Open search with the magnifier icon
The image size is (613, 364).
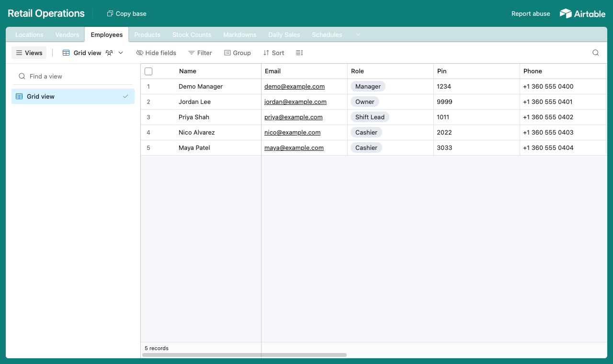[596, 53]
